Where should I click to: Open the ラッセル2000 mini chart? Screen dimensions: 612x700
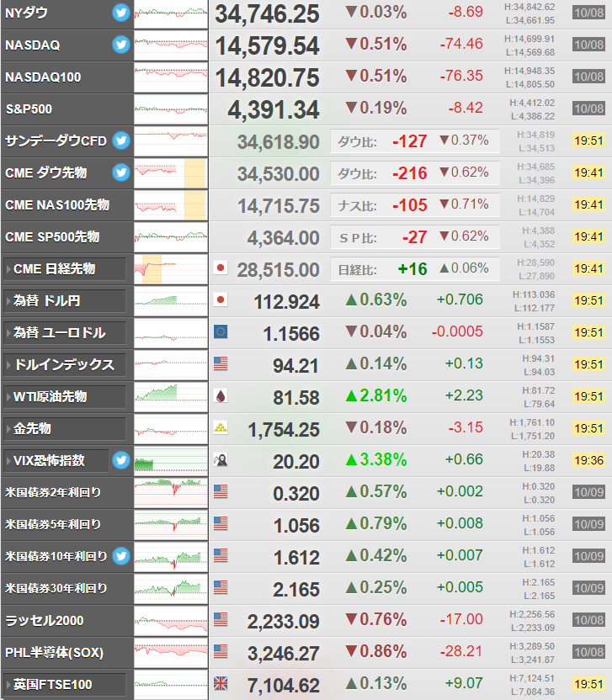click(171, 621)
